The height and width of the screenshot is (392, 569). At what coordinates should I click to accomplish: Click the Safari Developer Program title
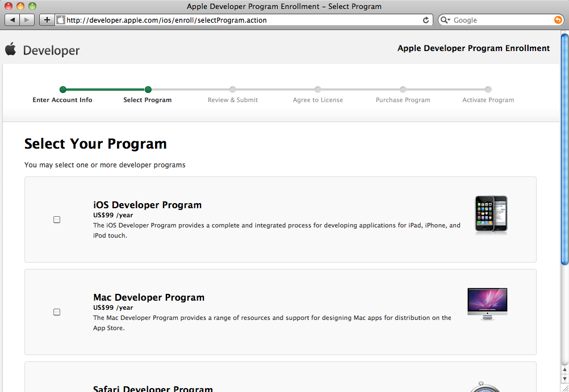pos(153,389)
